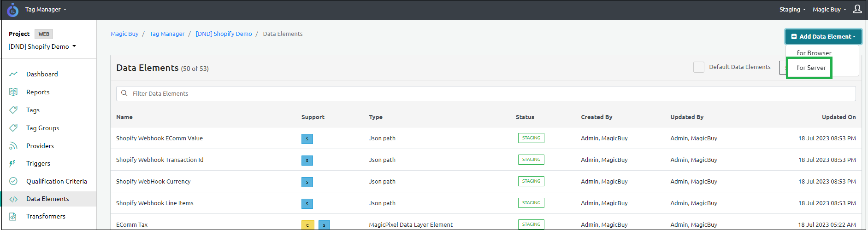
Task: Click the Qualification Criteria checkmark icon
Action: [x=13, y=181]
